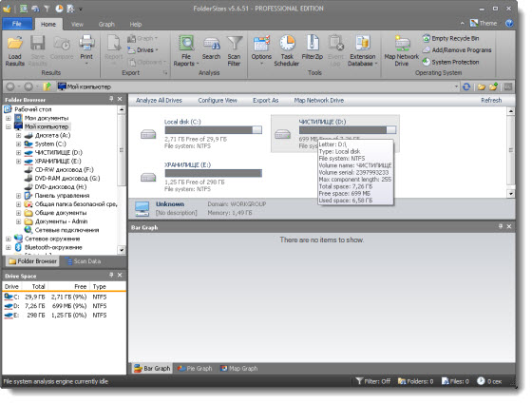Click the Free column header
Screen dimensions: 532x403
click(x=68, y=287)
